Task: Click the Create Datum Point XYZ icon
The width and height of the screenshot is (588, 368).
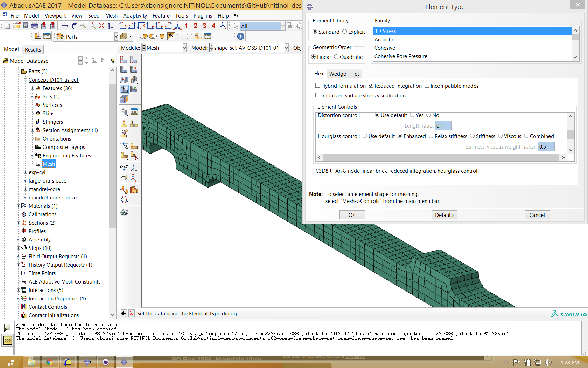Action: pos(124,168)
